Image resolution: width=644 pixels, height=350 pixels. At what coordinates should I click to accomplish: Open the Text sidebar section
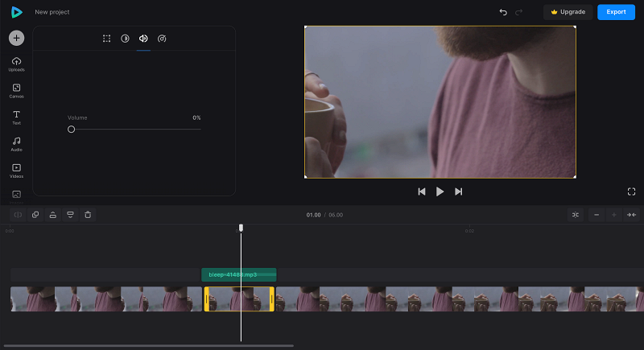click(16, 117)
